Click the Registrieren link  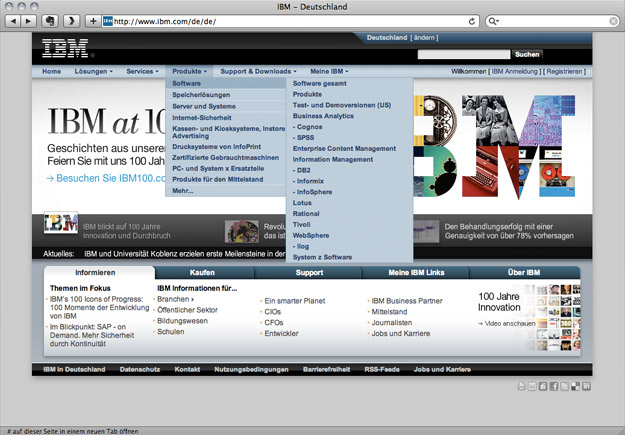click(564, 71)
